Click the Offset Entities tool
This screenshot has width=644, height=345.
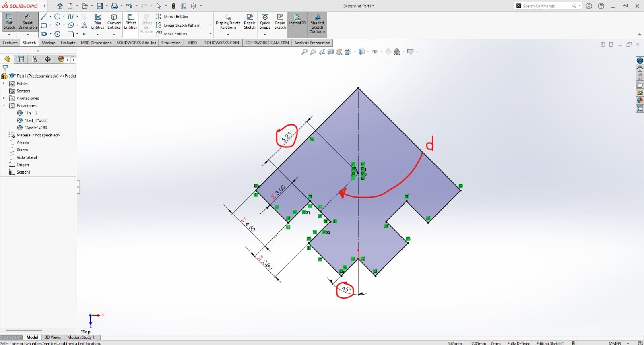(130, 21)
